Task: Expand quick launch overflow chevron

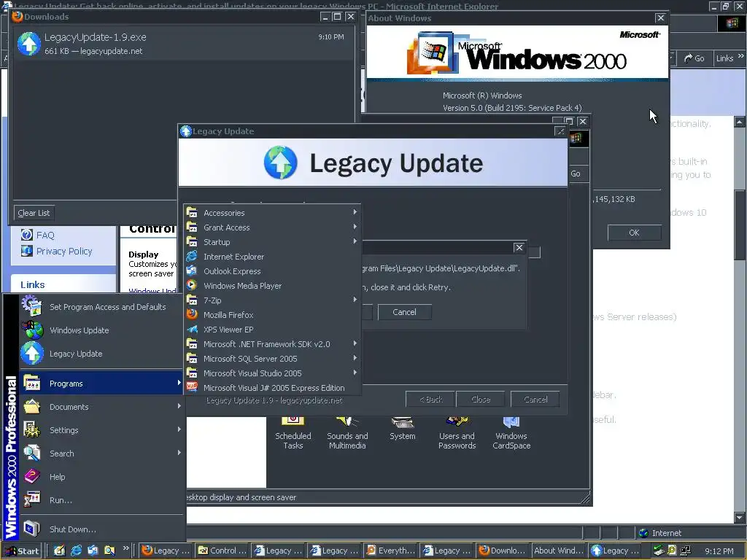Action: coord(125,548)
